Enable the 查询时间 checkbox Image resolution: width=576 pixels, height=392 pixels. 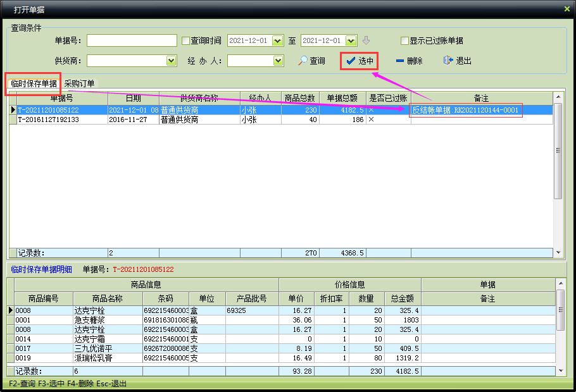[x=186, y=40]
